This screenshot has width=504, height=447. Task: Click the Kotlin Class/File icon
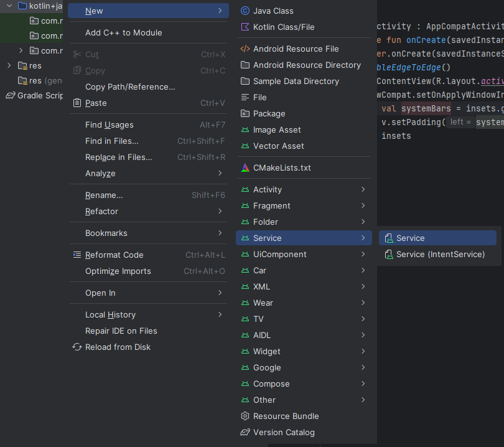[x=245, y=27]
